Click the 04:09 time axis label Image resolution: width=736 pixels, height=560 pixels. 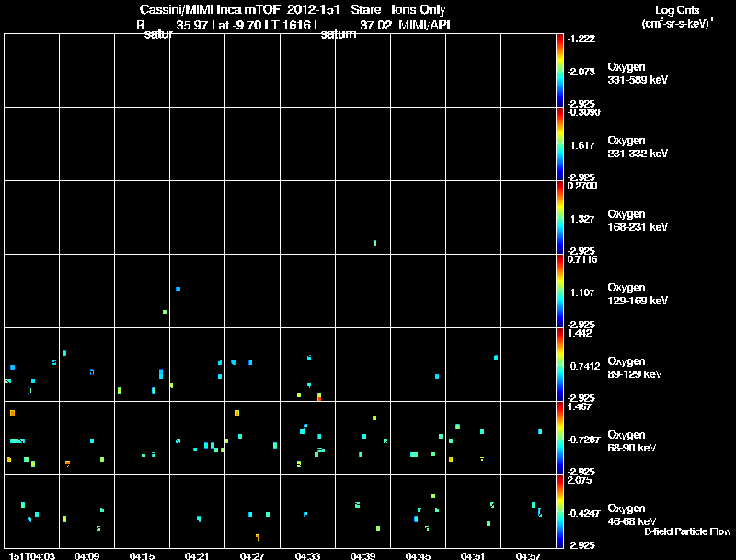point(86,555)
